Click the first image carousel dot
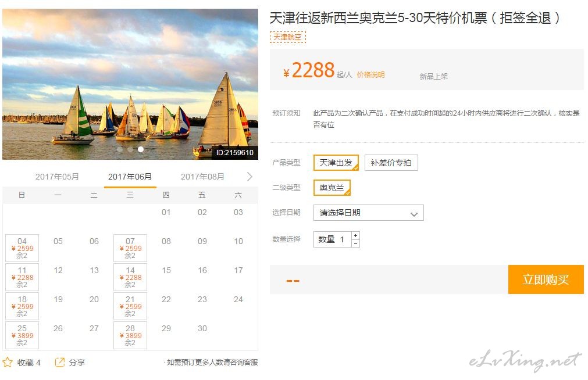Image resolution: width=588 pixels, height=380 pixels. coord(120,149)
